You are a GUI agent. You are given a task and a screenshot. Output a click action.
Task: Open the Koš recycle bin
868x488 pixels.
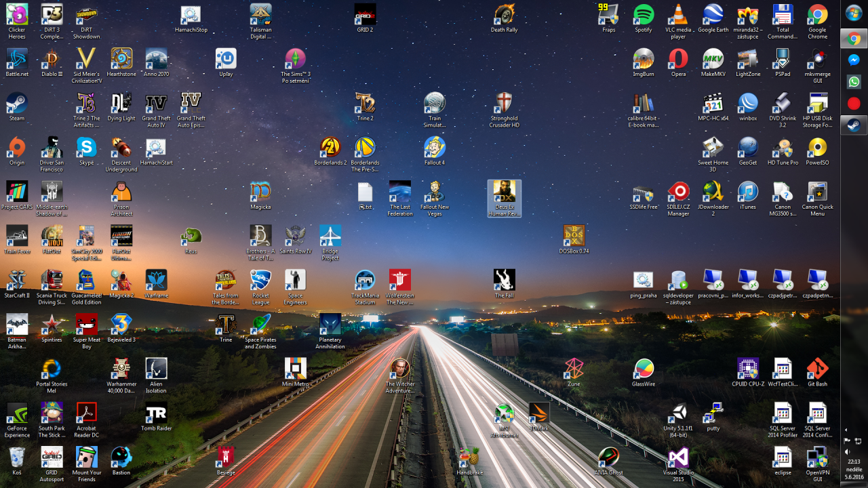click(x=17, y=461)
